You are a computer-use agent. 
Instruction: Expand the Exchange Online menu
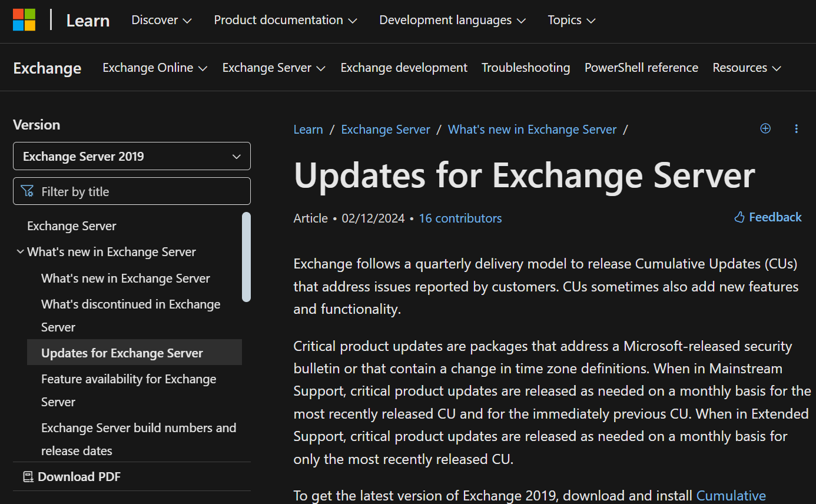pos(155,68)
